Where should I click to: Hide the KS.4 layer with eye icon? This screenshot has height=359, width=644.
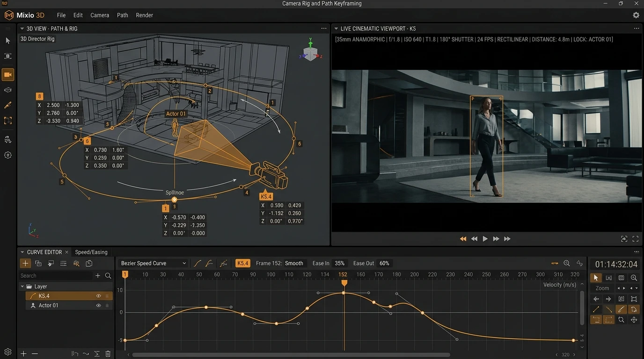coord(98,296)
